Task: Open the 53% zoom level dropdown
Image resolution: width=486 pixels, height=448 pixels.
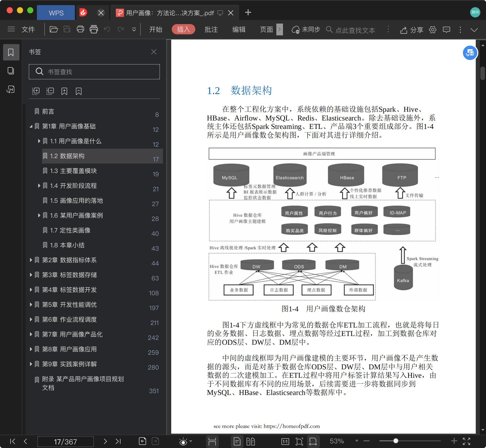Action: (x=357, y=441)
